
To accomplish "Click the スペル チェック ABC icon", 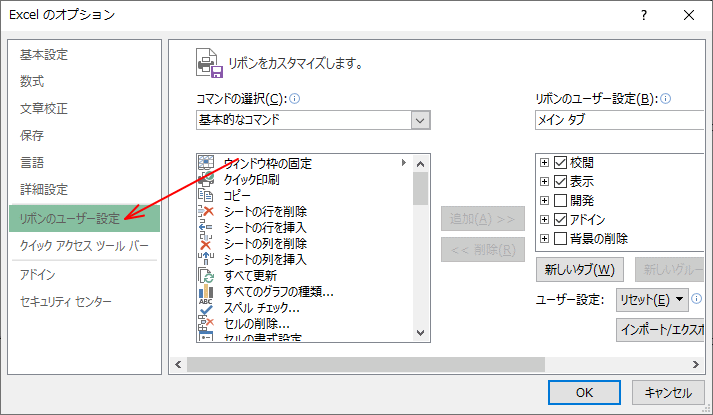I will pos(206,307).
